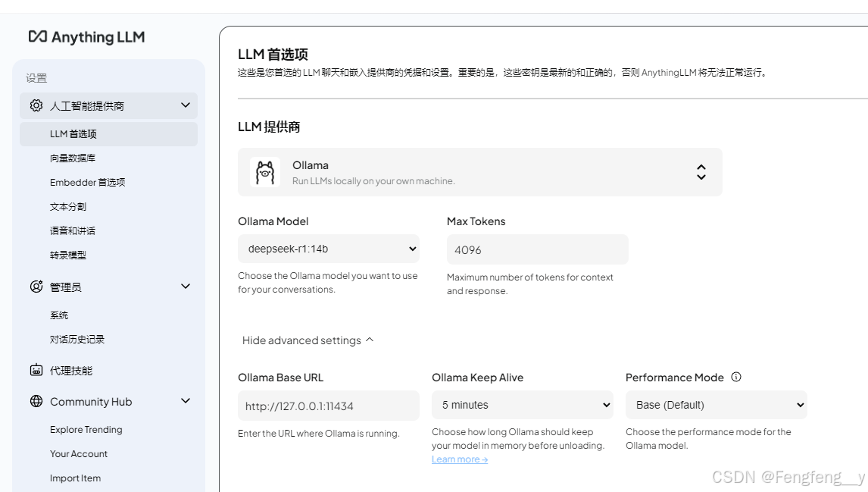Click the Anything LLM logo
Viewport: 868px width, 492px height.
coord(86,37)
